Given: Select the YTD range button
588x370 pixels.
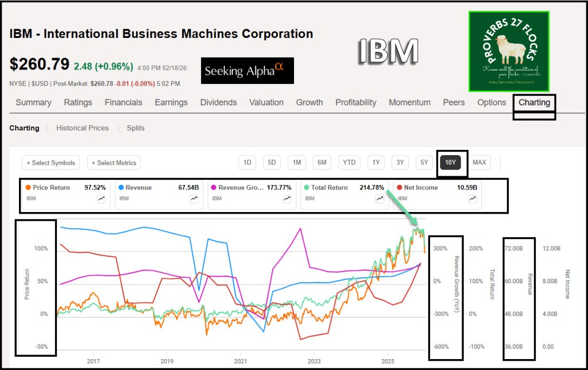Looking at the screenshot, I should point(349,163).
